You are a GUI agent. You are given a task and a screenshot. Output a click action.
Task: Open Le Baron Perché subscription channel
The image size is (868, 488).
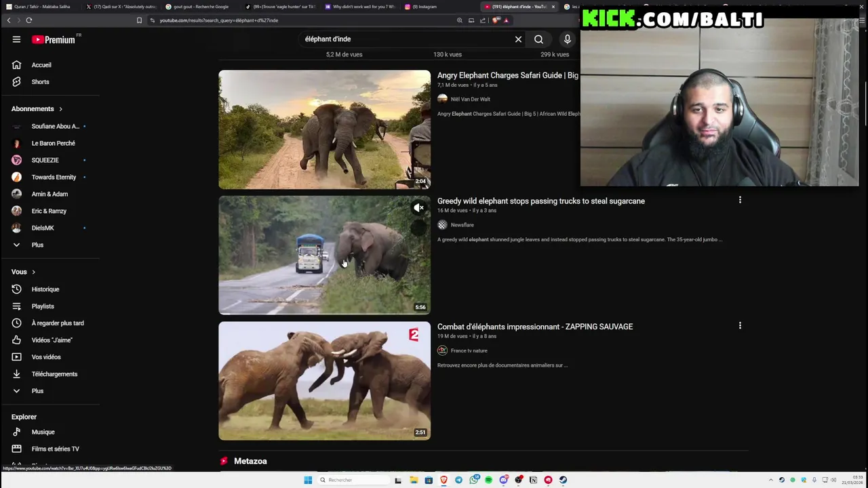click(x=53, y=143)
